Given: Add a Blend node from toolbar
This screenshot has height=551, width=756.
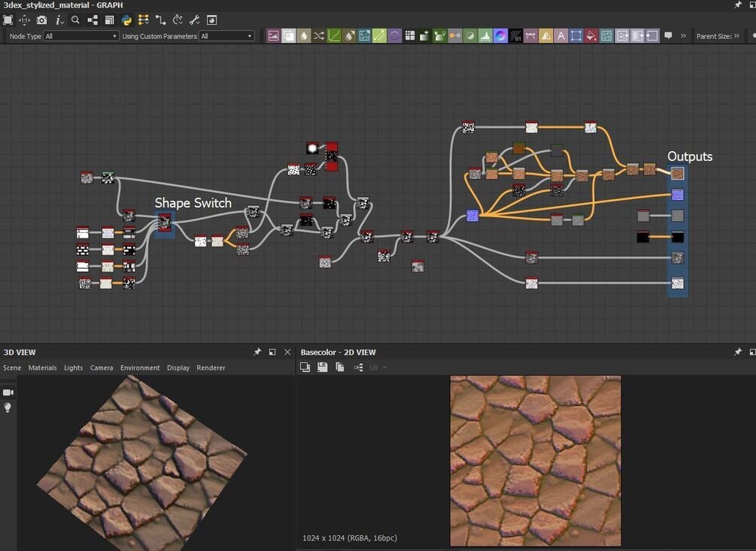Looking at the screenshot, I should [x=288, y=36].
